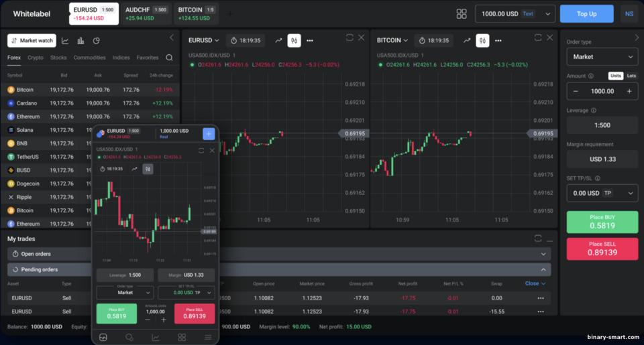The width and height of the screenshot is (644, 345).
Task: Switch to the Commodities tab
Action: pos(89,58)
